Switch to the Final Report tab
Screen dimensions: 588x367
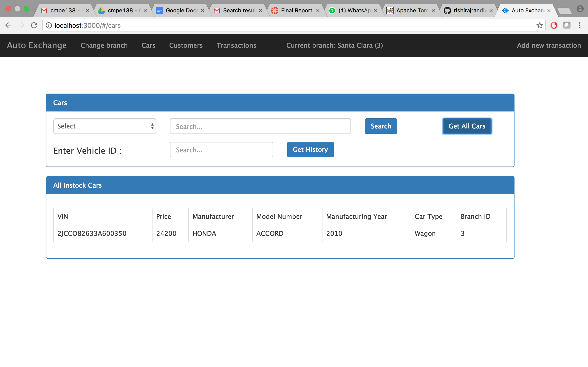[296, 11]
